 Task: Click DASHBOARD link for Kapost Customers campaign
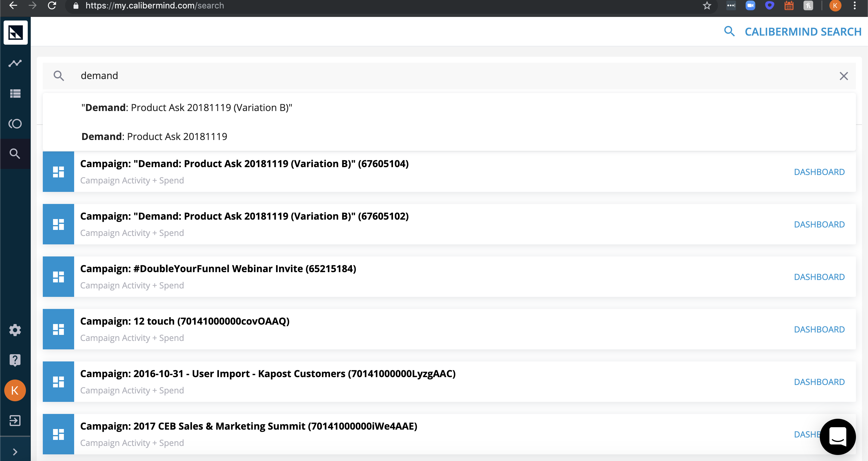click(819, 382)
